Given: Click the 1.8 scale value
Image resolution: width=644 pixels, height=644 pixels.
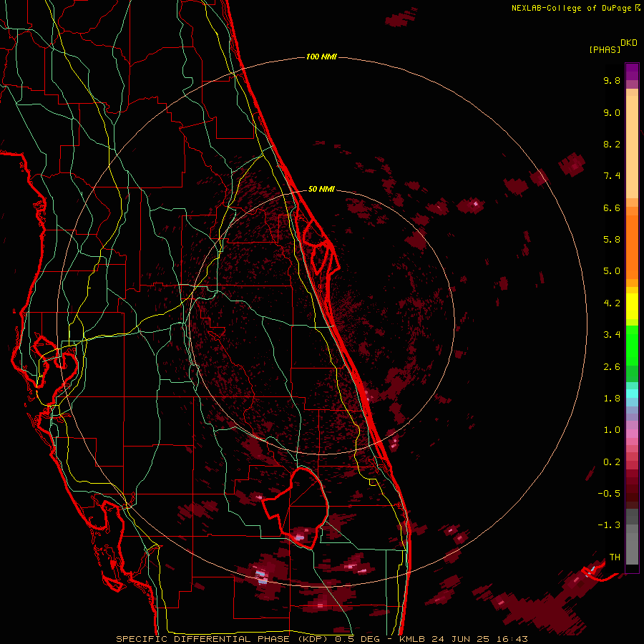Looking at the screenshot, I should 612,399.
